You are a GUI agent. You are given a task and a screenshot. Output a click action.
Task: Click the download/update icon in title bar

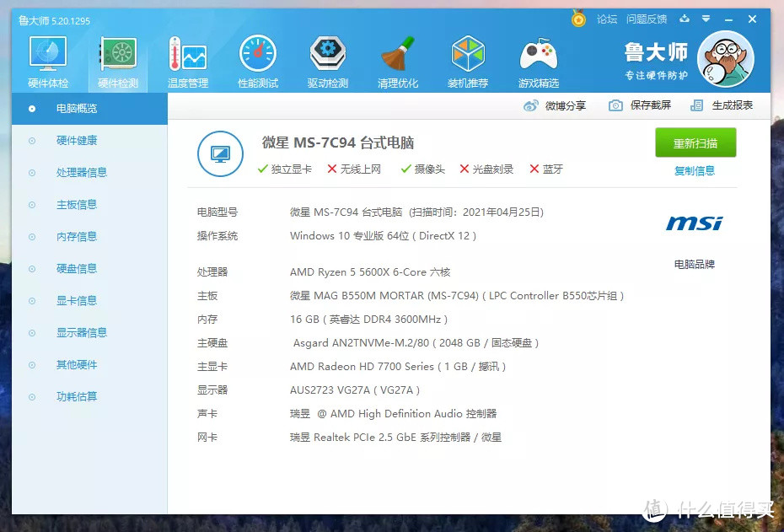point(685,19)
